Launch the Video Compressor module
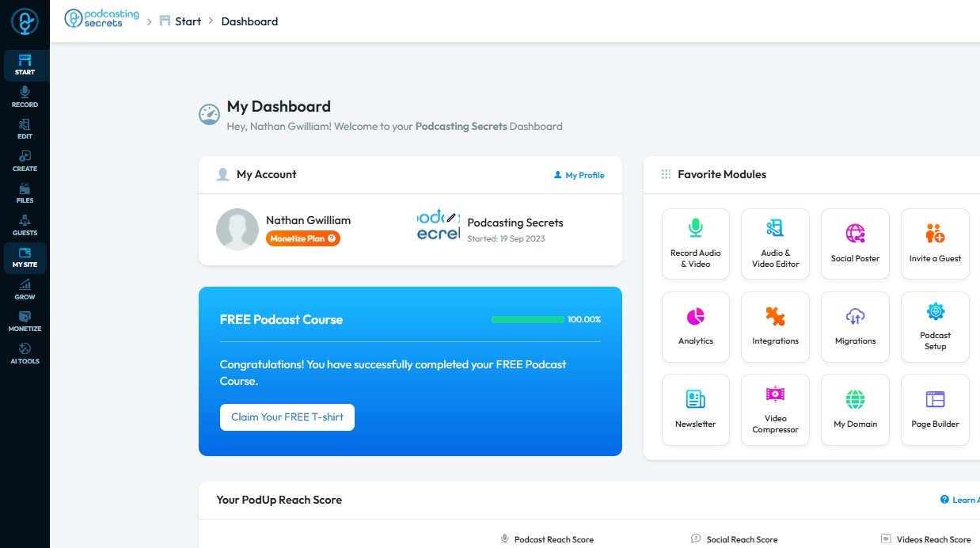The image size is (980, 548). [x=775, y=409]
